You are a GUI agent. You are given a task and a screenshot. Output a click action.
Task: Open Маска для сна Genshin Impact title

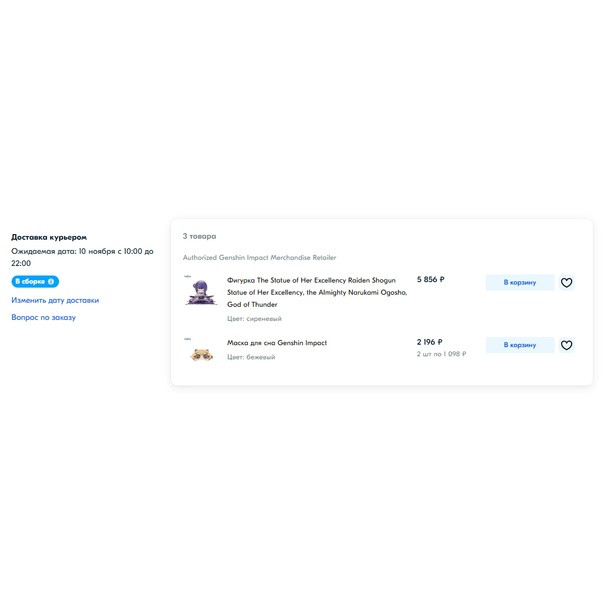pyautogui.click(x=277, y=343)
